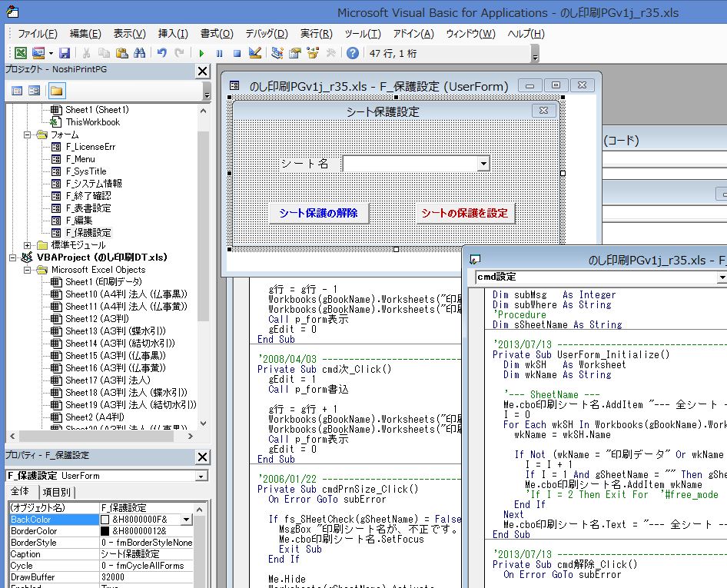This screenshot has height=588, width=727.
Task: Click the Undo arrow in toolbar
Action: coord(161,53)
